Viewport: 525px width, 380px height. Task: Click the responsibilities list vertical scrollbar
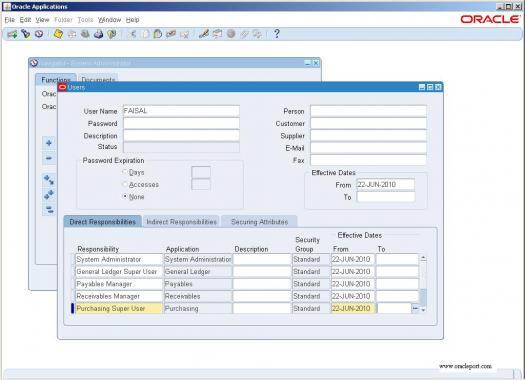point(423,284)
